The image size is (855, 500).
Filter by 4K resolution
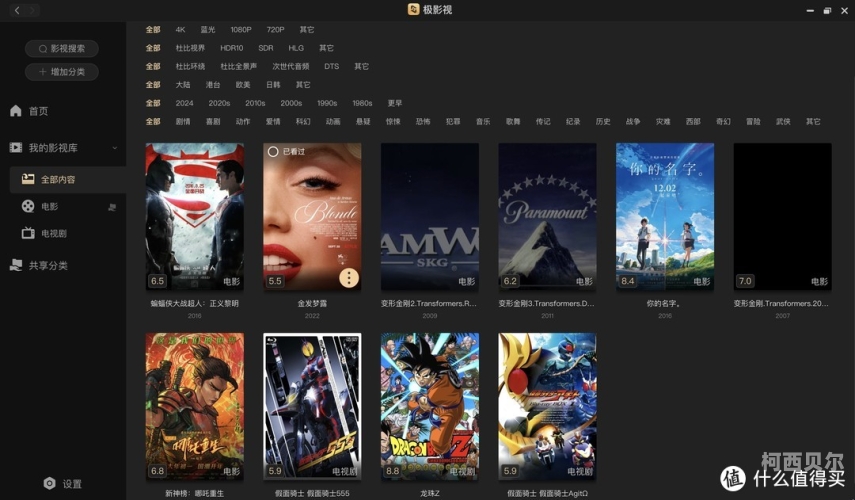180,29
